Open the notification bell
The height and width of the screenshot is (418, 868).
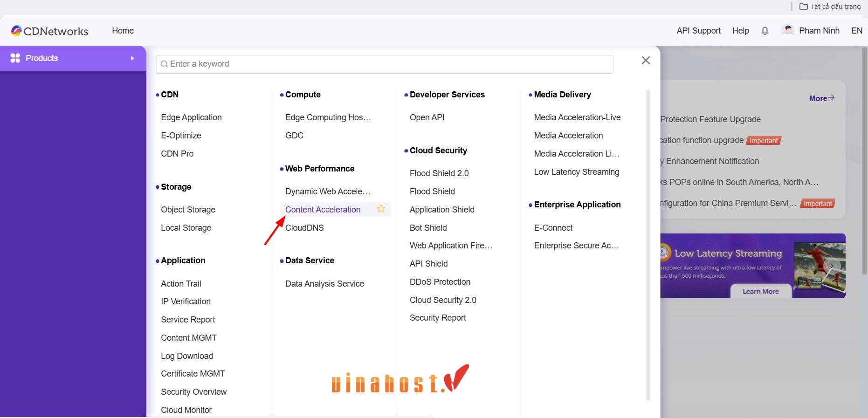tap(765, 31)
